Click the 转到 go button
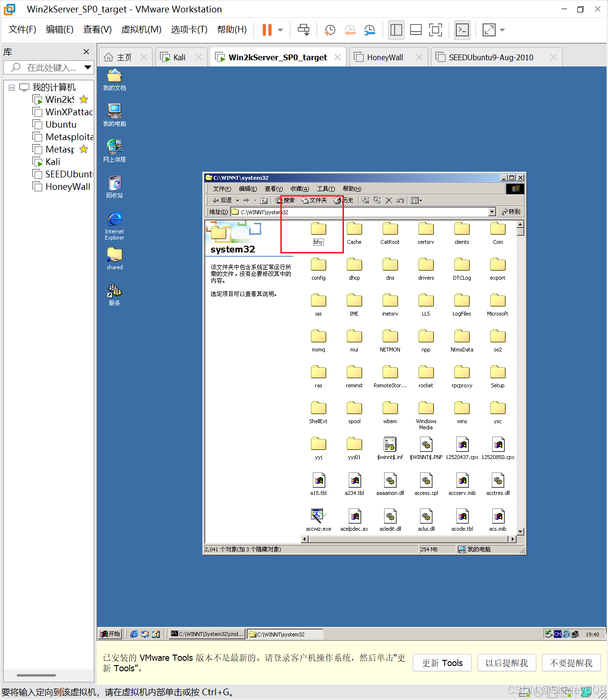The image size is (608, 700). tap(511, 212)
